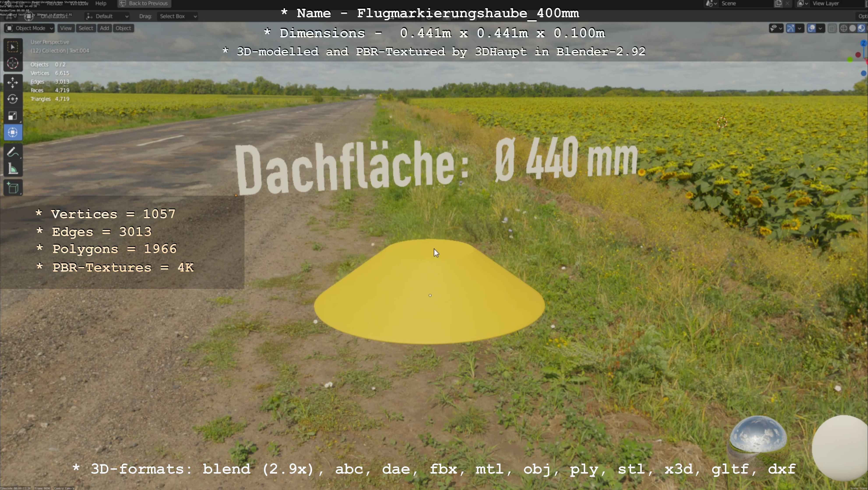
Task: Click the 3D cursor crosshair in the field
Action: (x=722, y=123)
